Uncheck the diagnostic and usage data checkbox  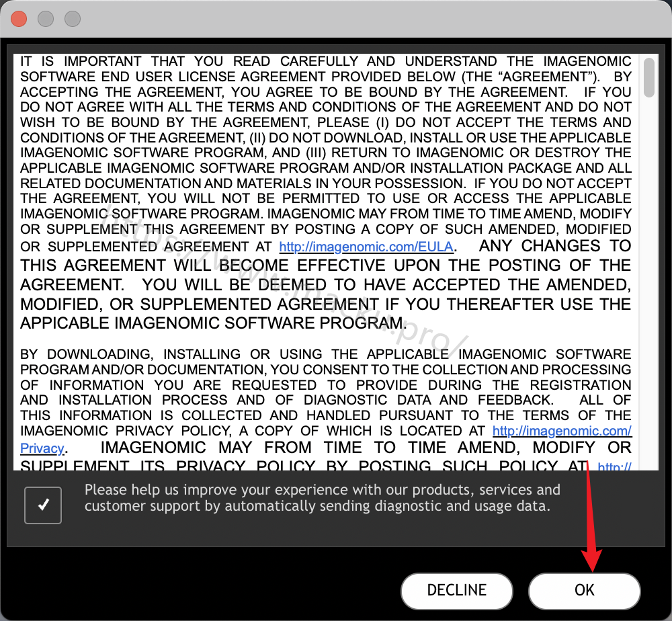[x=43, y=505]
